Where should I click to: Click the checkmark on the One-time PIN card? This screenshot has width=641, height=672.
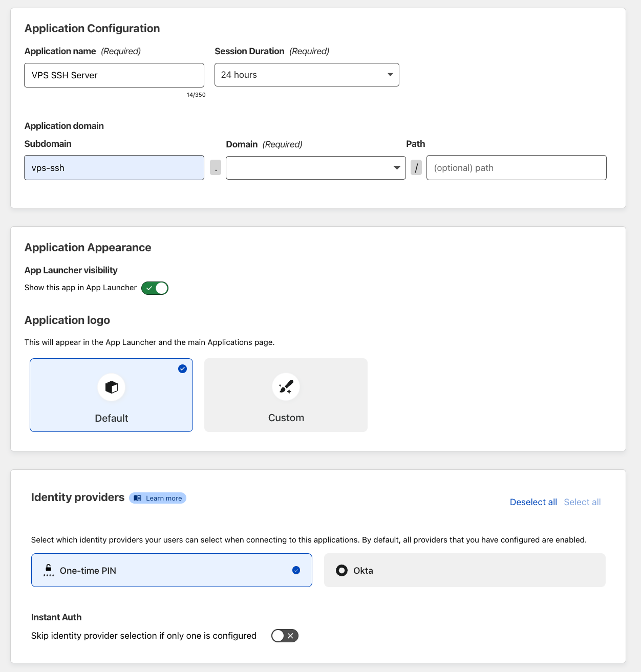coord(296,570)
